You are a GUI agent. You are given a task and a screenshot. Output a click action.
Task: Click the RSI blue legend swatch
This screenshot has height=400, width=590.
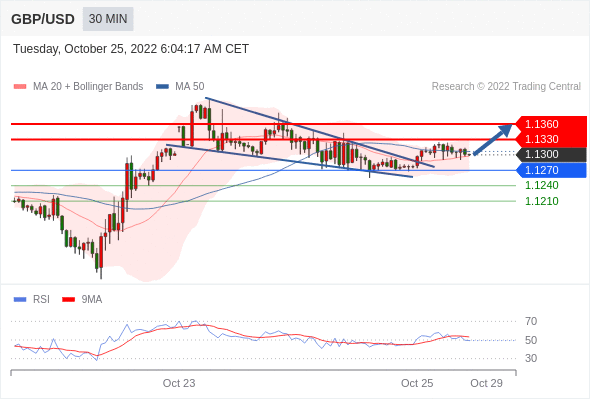(x=20, y=300)
